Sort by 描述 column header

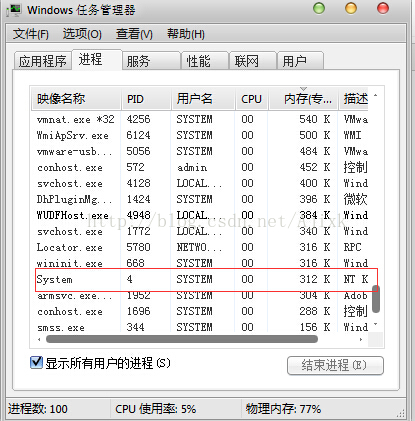(x=354, y=99)
